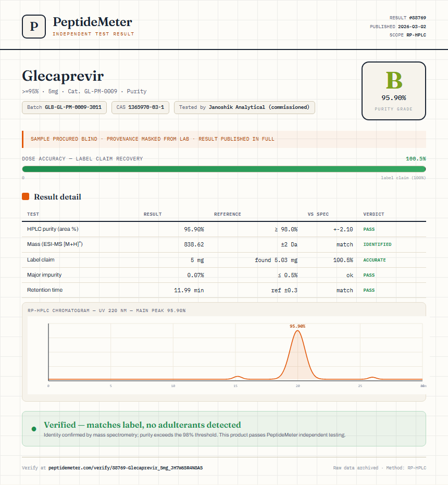Image resolution: width=448 pixels, height=485 pixels.
Task: Click the PeptideMeter P logo icon
Action: coord(34,27)
